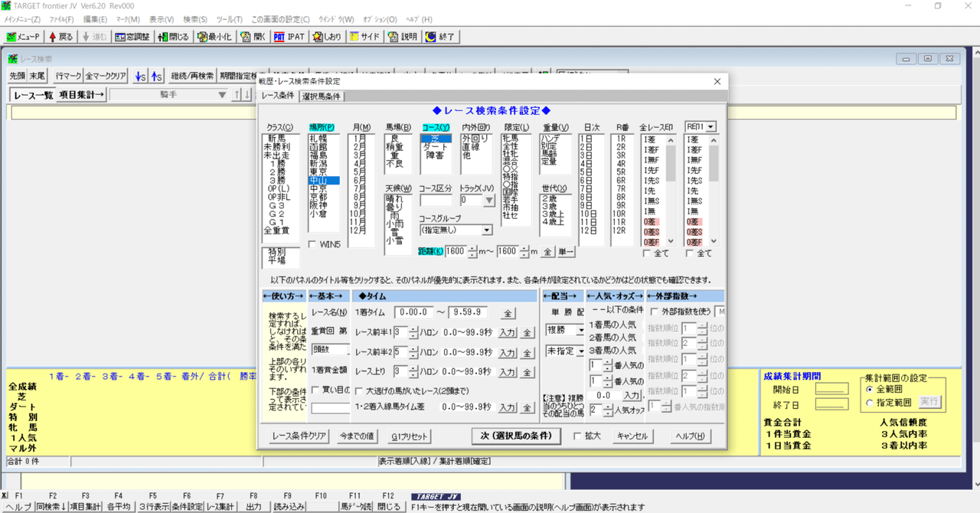Open IPAT from the toolbar
This screenshot has width=980, height=513.
(289, 36)
